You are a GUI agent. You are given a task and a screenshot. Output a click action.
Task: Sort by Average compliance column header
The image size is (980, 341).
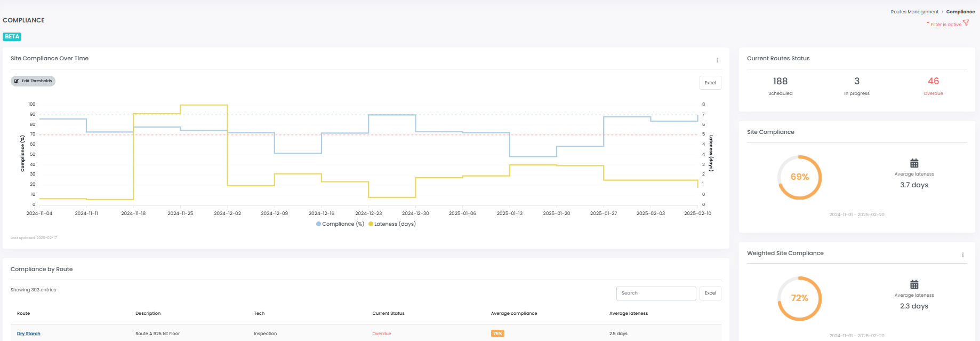[x=514, y=313]
